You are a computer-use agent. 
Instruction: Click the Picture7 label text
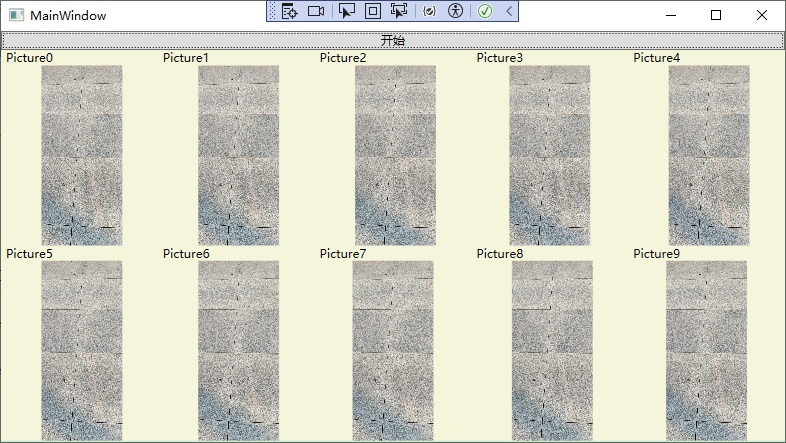tap(343, 254)
